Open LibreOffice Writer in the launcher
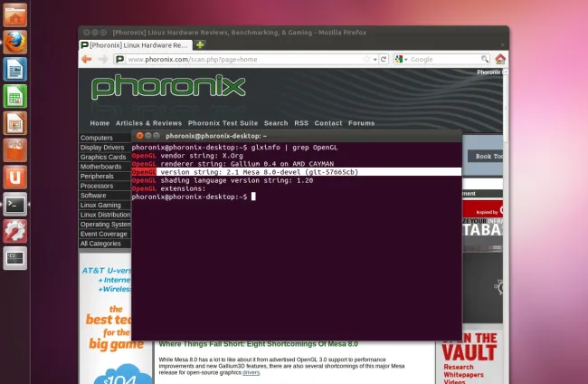 click(15, 69)
